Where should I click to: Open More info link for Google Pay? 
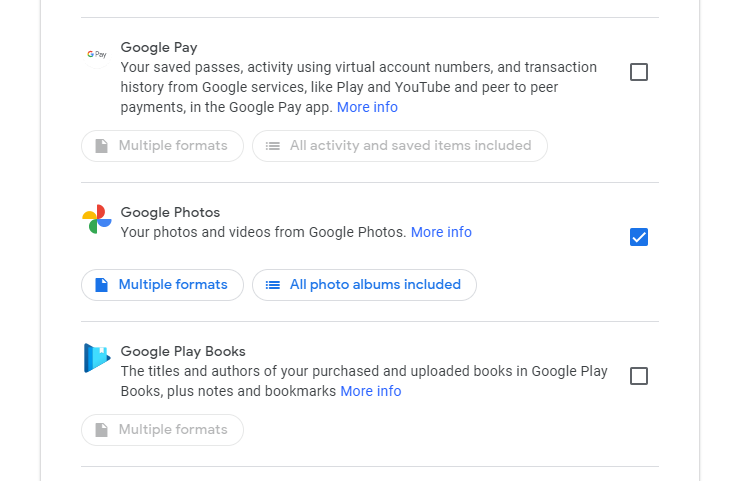pos(367,107)
